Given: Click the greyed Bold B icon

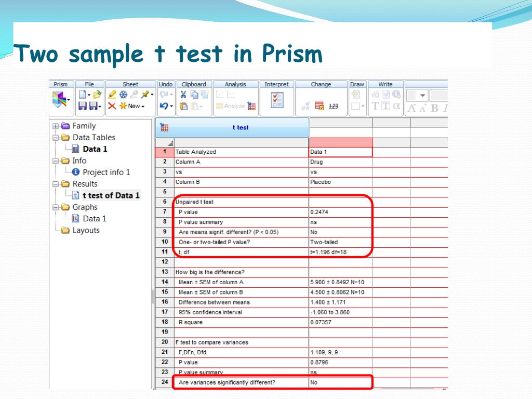Looking at the screenshot, I should (x=434, y=108).
